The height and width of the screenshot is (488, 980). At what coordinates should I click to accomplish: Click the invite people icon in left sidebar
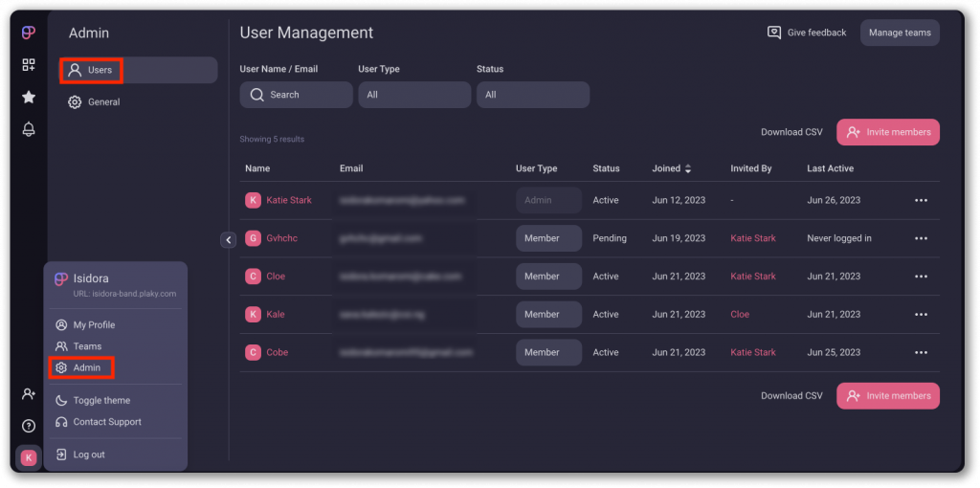[x=29, y=394]
